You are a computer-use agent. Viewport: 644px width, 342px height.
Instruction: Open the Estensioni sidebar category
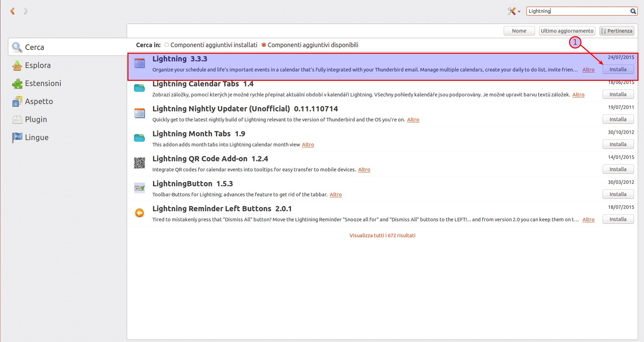68,83
